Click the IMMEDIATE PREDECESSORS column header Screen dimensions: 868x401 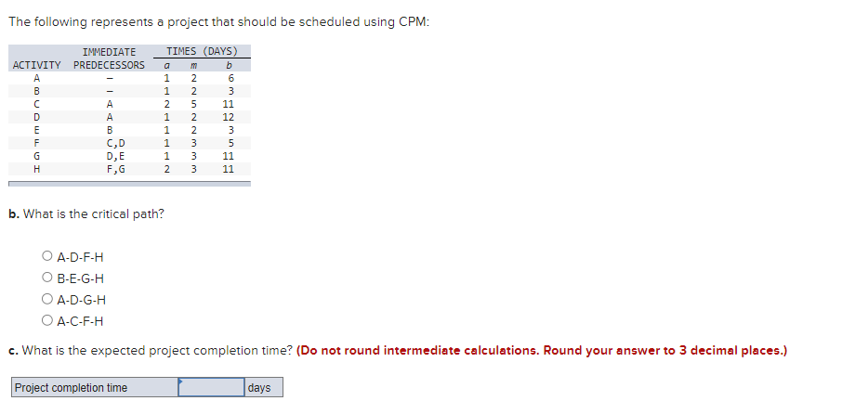tap(109, 58)
